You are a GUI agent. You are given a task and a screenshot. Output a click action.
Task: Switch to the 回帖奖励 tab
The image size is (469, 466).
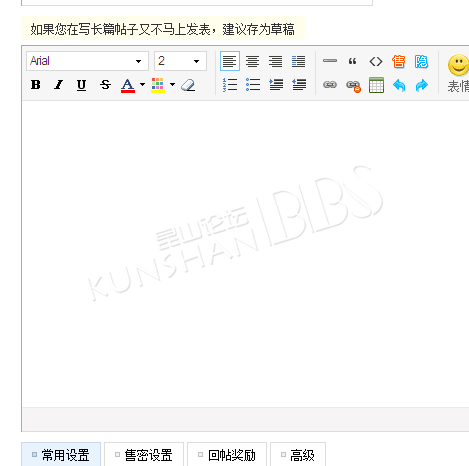227,455
